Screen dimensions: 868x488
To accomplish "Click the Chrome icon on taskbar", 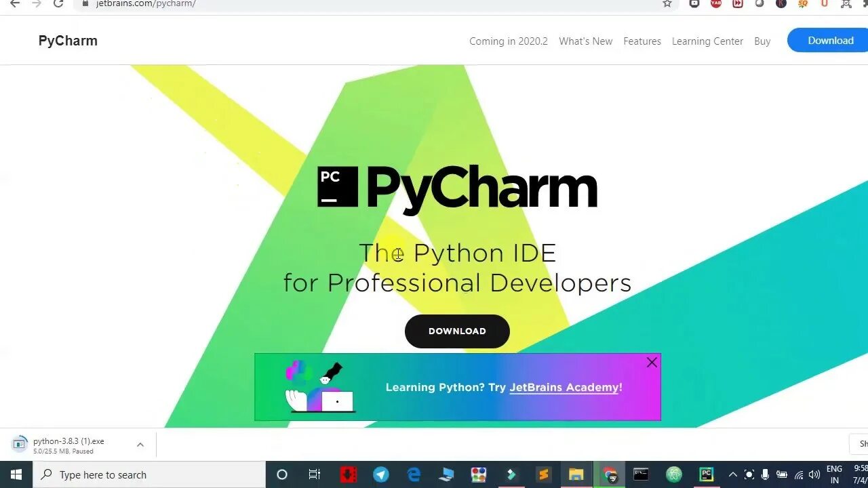I will [x=610, y=474].
